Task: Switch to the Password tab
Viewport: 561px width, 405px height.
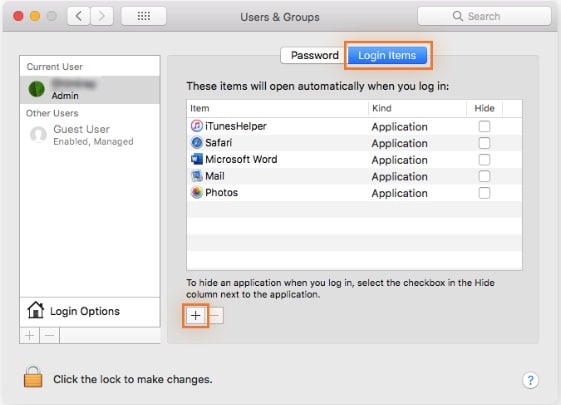Action: coord(314,55)
